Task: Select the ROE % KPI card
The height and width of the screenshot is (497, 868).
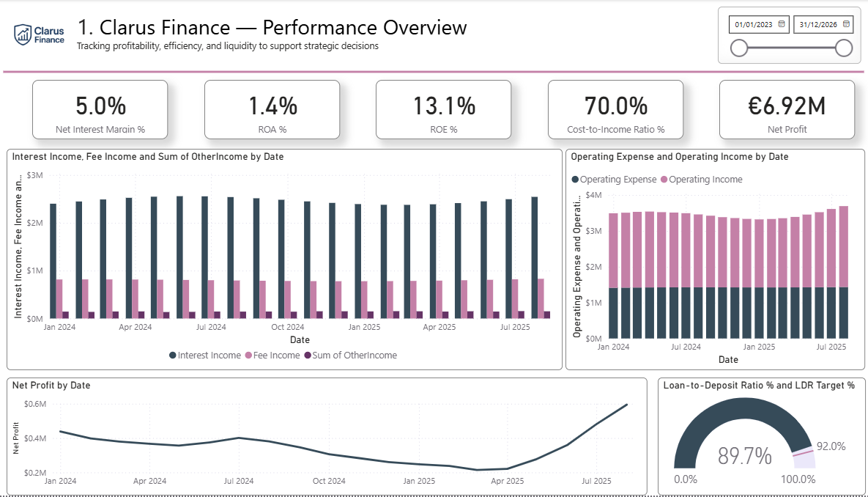Action: point(443,109)
